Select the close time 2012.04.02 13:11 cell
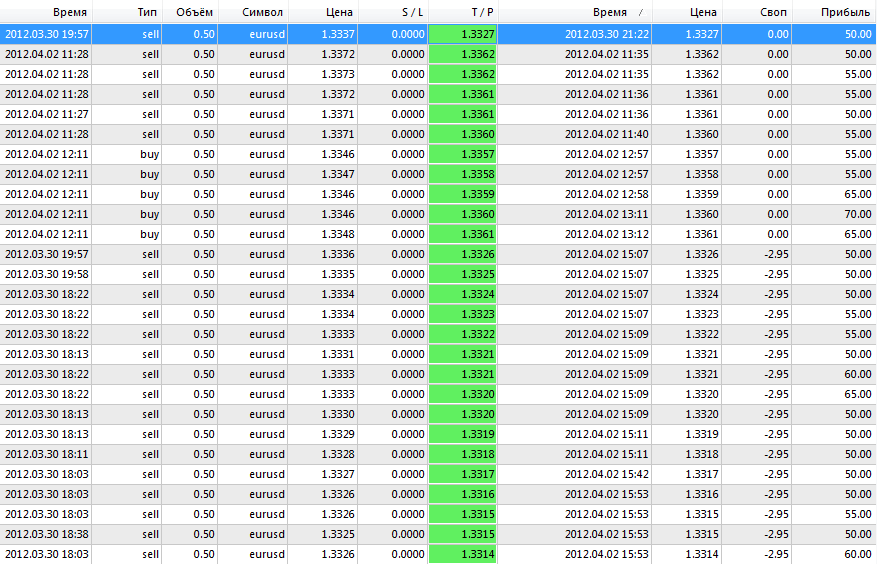The image size is (877, 564). pyautogui.click(x=575, y=214)
